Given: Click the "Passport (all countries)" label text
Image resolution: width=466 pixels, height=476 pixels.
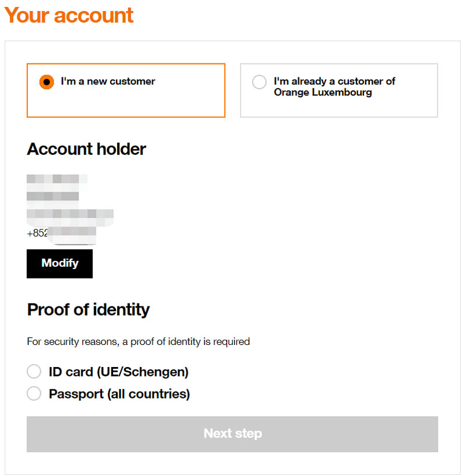Looking at the screenshot, I should tap(119, 394).
